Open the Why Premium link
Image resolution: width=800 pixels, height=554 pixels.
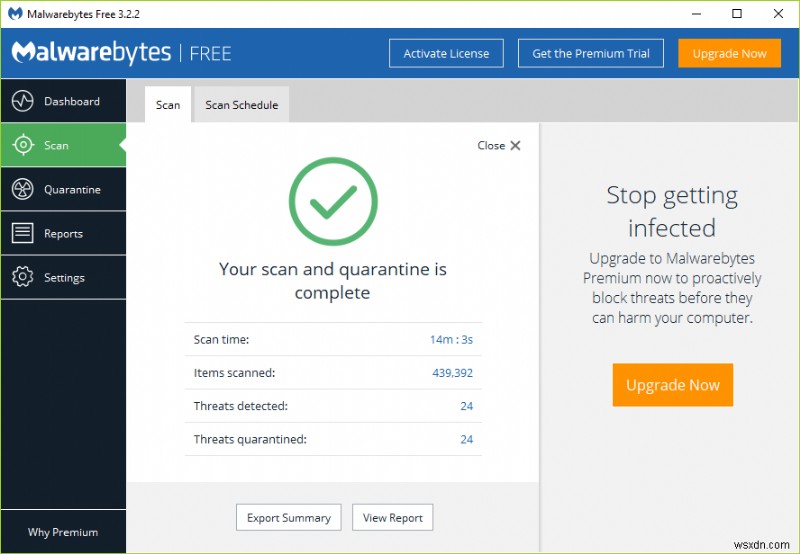[x=62, y=532]
